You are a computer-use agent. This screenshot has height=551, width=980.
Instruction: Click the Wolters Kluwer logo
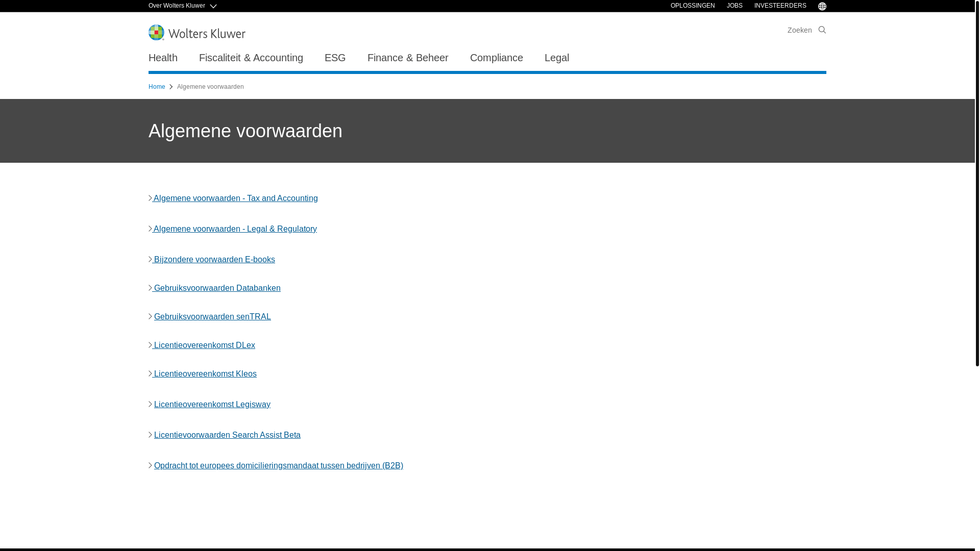(x=197, y=33)
